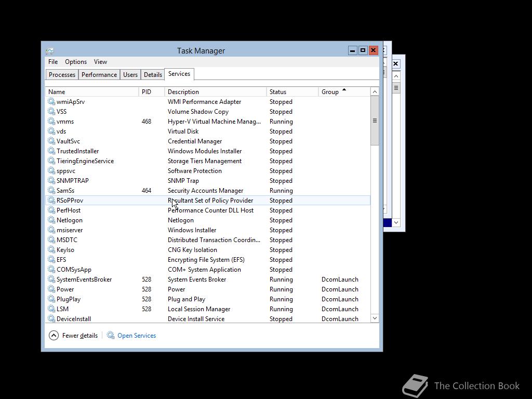Click PID 468 cell
This screenshot has height=399, width=532.
coord(147,122)
